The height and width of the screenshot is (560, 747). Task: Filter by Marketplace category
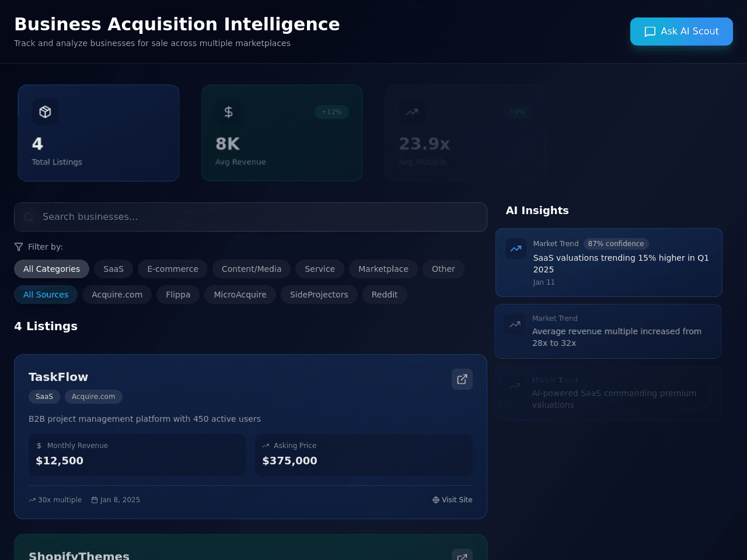tap(383, 269)
